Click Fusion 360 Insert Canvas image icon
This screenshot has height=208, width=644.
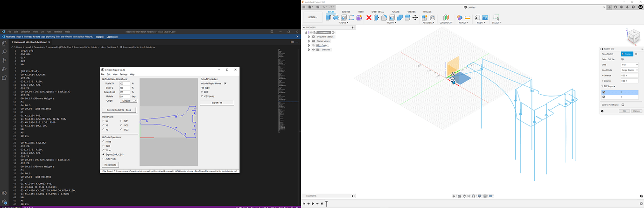[x=485, y=18]
